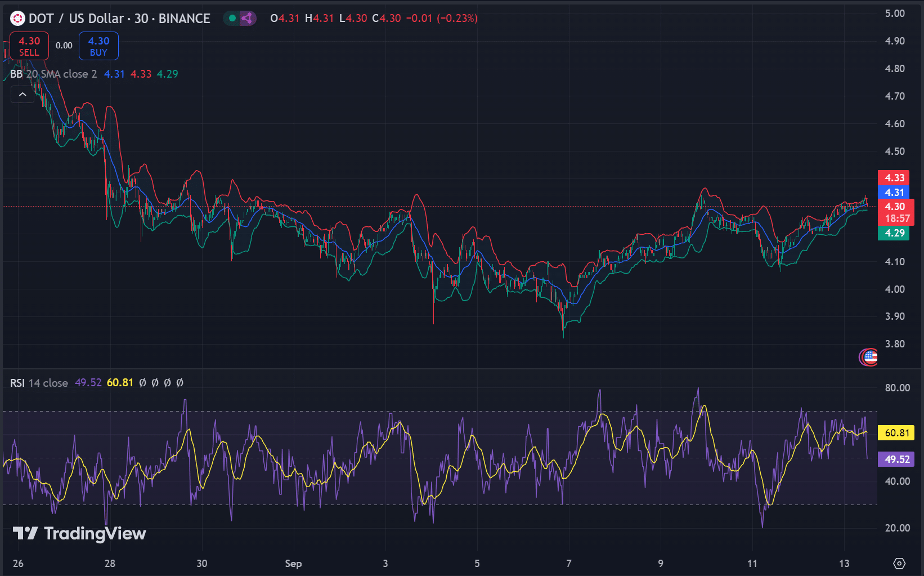
Task: Click the 4.60 price axis tick
Action: (x=895, y=124)
